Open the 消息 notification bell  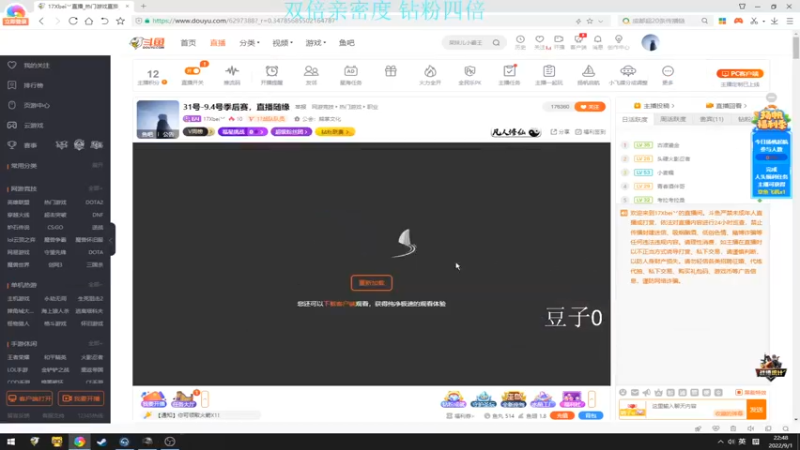[597, 40]
